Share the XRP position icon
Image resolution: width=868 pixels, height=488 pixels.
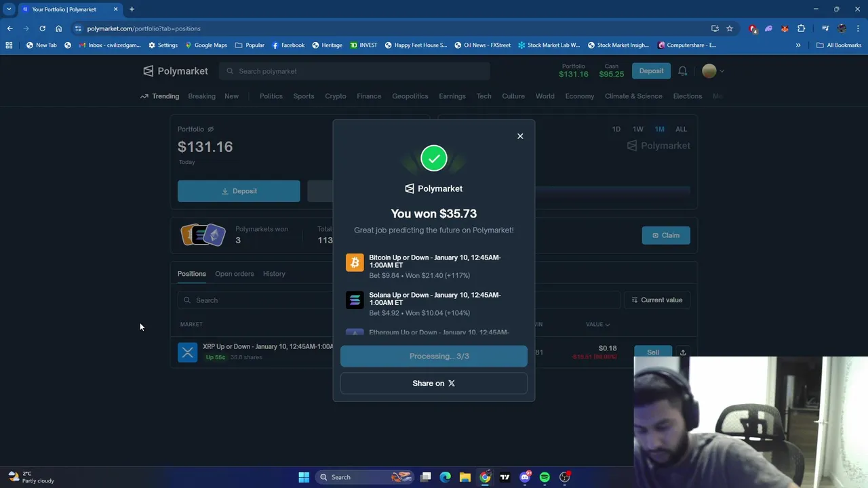[683, 352]
